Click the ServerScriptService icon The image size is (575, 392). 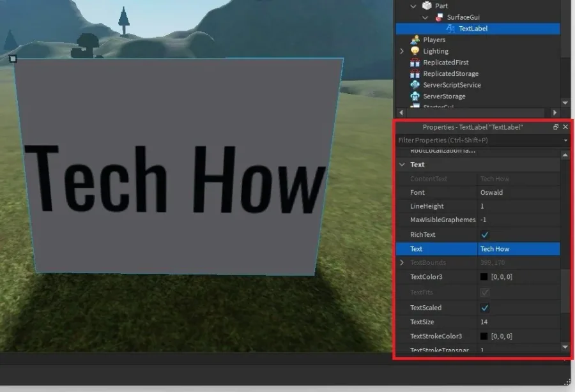(x=415, y=85)
